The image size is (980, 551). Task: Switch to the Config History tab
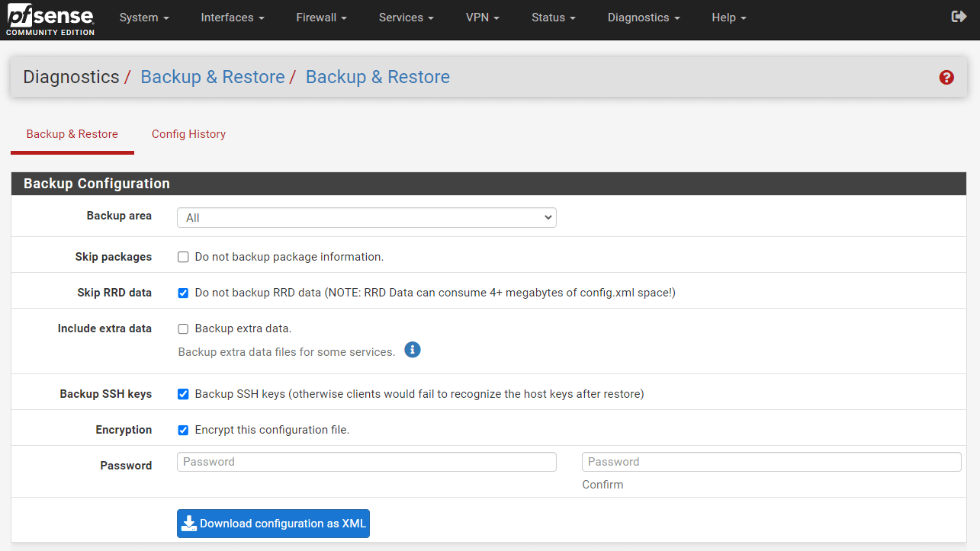188,134
